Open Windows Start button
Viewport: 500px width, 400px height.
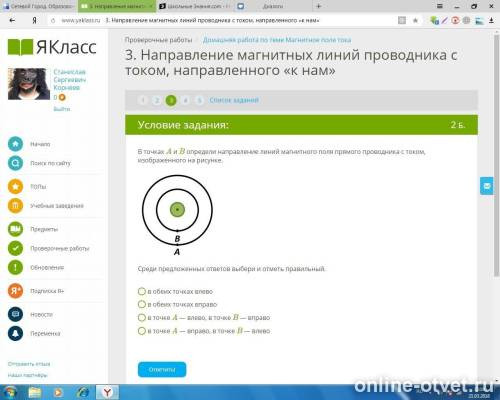10,392
